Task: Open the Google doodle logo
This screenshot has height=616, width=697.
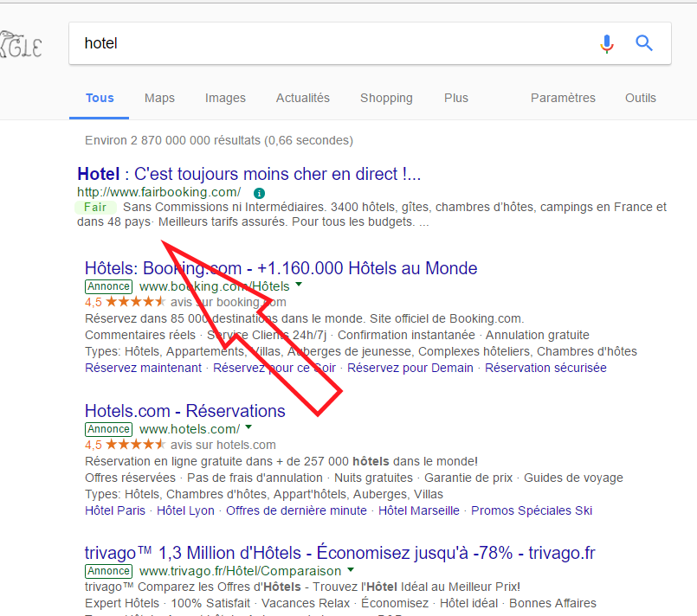Action: pyautogui.click(x=21, y=44)
